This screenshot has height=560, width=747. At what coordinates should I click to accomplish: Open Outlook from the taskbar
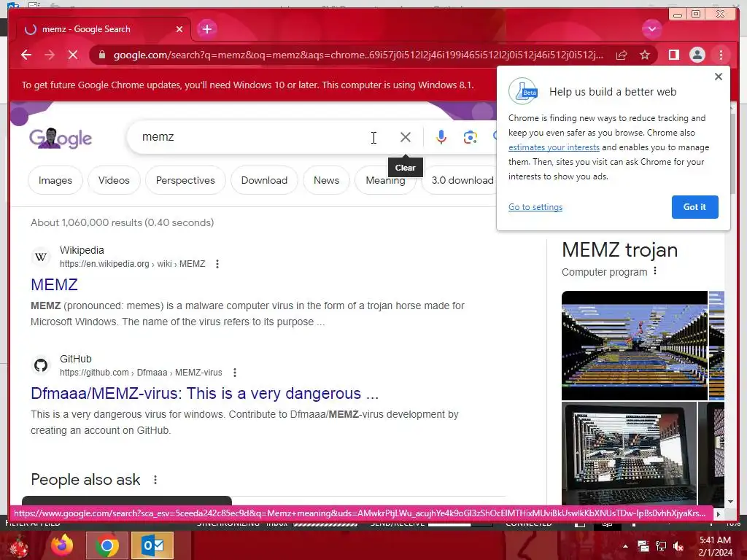tap(152, 545)
